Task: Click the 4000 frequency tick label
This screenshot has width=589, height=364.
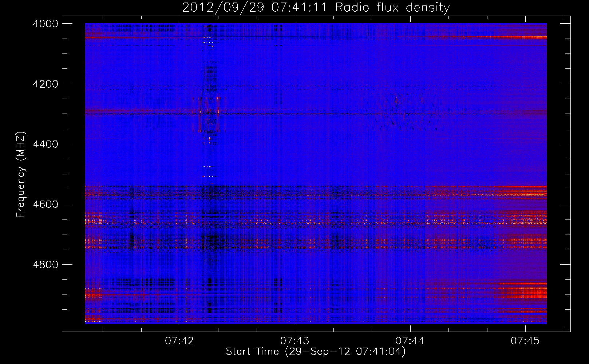Action: pos(45,24)
